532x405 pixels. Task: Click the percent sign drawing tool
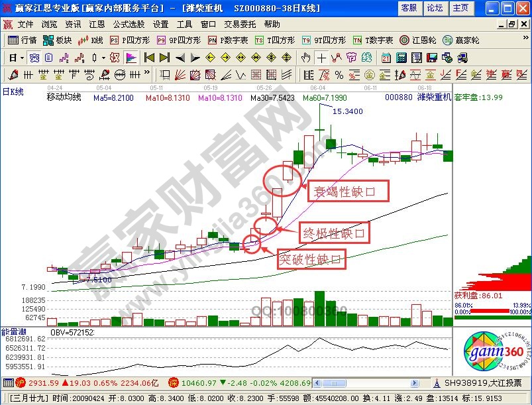click(x=339, y=74)
